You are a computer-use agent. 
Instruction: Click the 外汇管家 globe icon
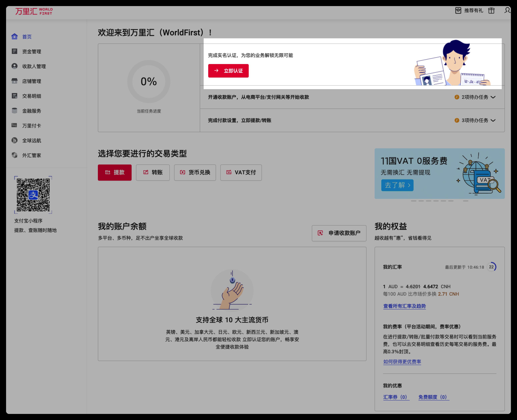pyautogui.click(x=15, y=155)
